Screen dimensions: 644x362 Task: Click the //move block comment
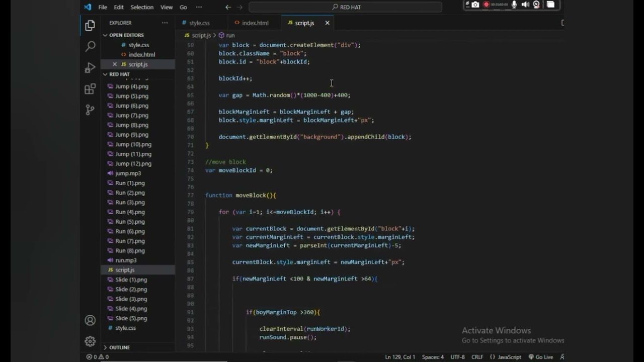pyautogui.click(x=225, y=162)
